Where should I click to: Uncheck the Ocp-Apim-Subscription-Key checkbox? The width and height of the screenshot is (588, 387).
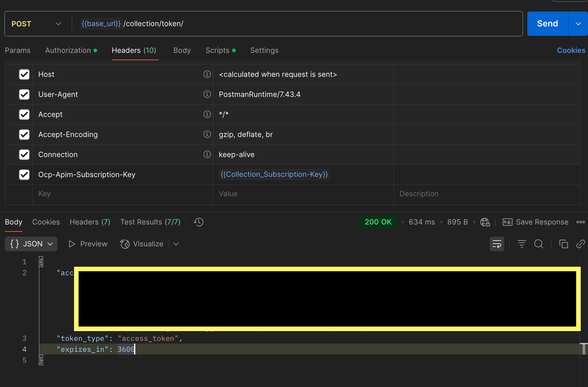[x=24, y=174]
